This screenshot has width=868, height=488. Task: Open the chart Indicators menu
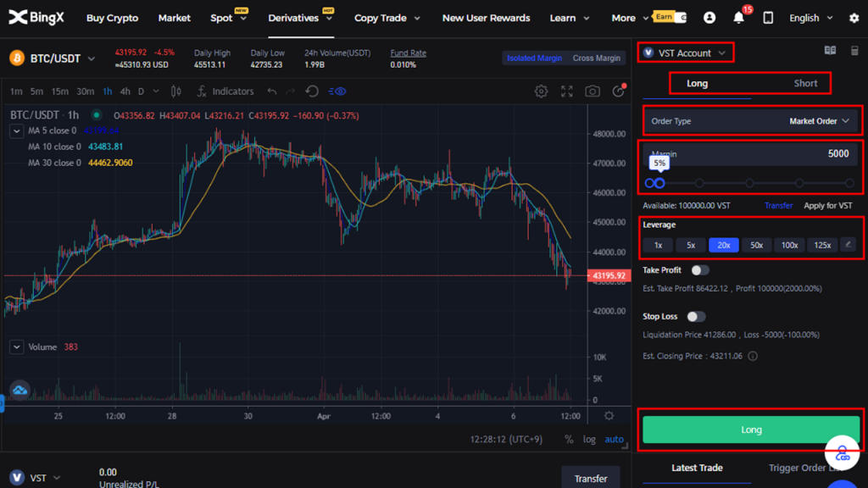225,91
